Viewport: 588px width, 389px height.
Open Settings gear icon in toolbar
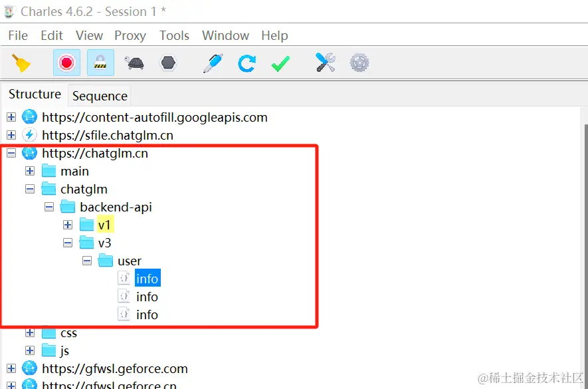tap(359, 63)
